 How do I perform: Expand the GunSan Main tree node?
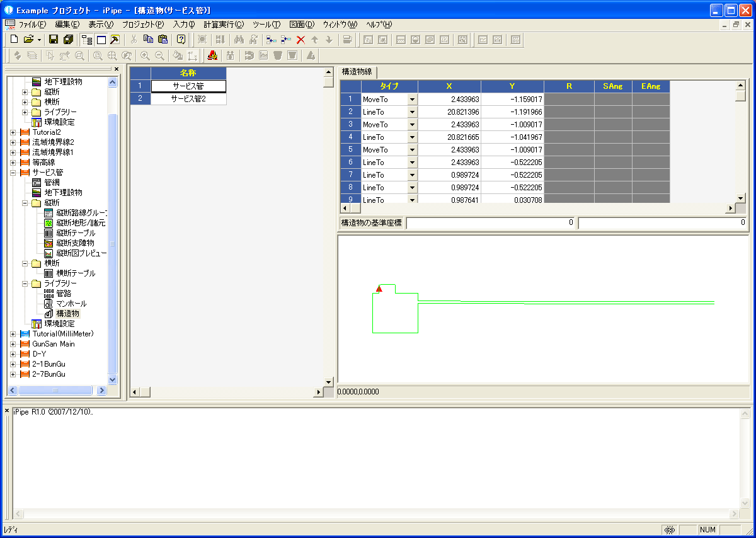tap(13, 344)
